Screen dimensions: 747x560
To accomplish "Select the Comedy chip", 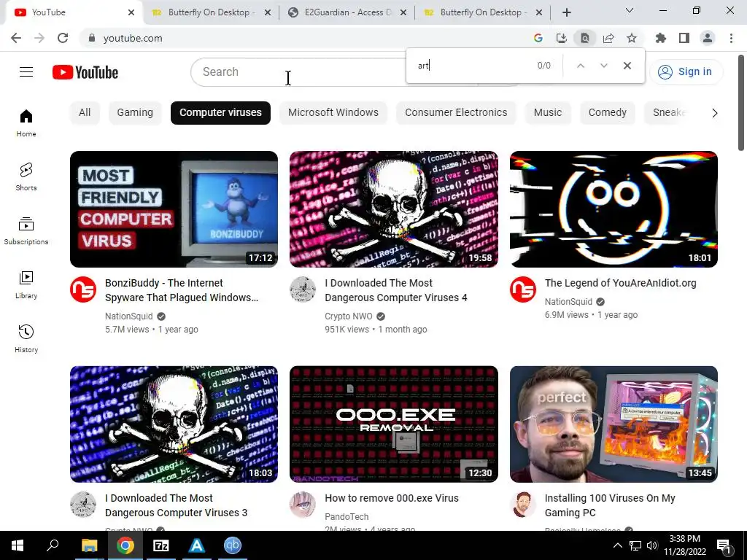I will tap(608, 113).
